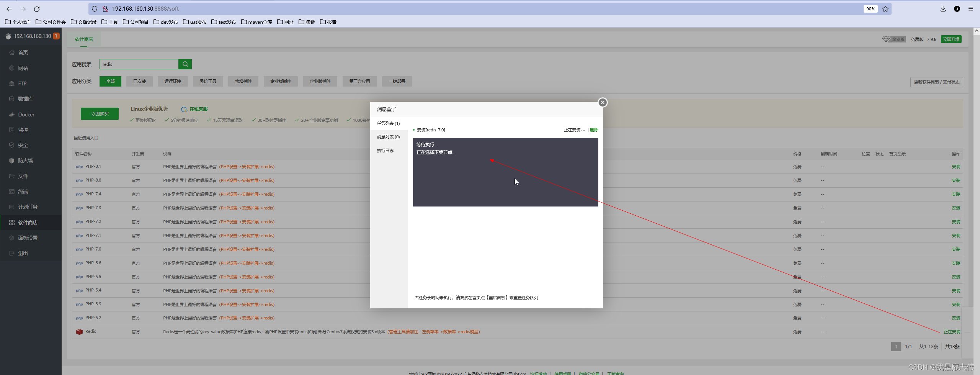Select the 运行环境 category filter
The image size is (980, 375).
[x=173, y=81]
